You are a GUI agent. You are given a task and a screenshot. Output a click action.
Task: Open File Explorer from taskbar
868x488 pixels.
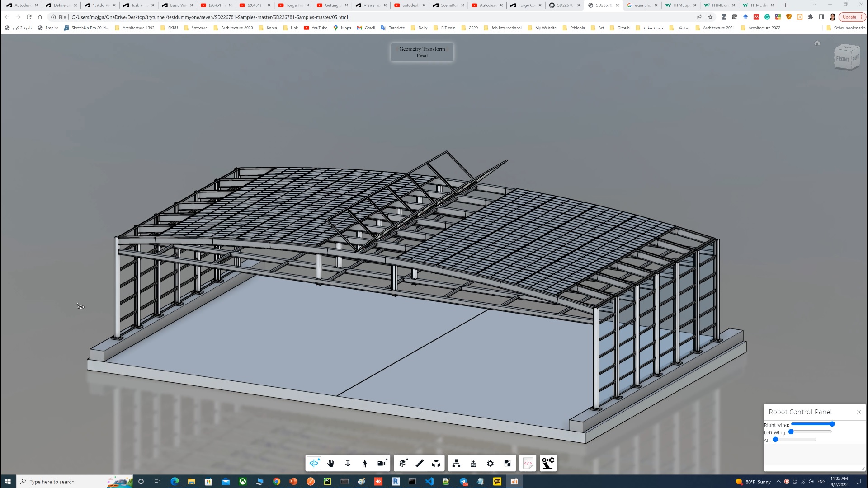pyautogui.click(x=192, y=482)
